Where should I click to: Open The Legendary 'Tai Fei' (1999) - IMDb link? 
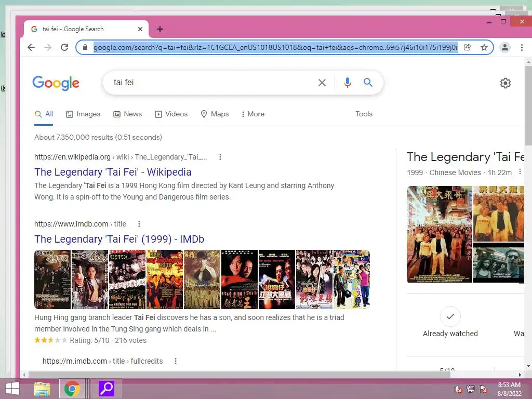(119, 239)
